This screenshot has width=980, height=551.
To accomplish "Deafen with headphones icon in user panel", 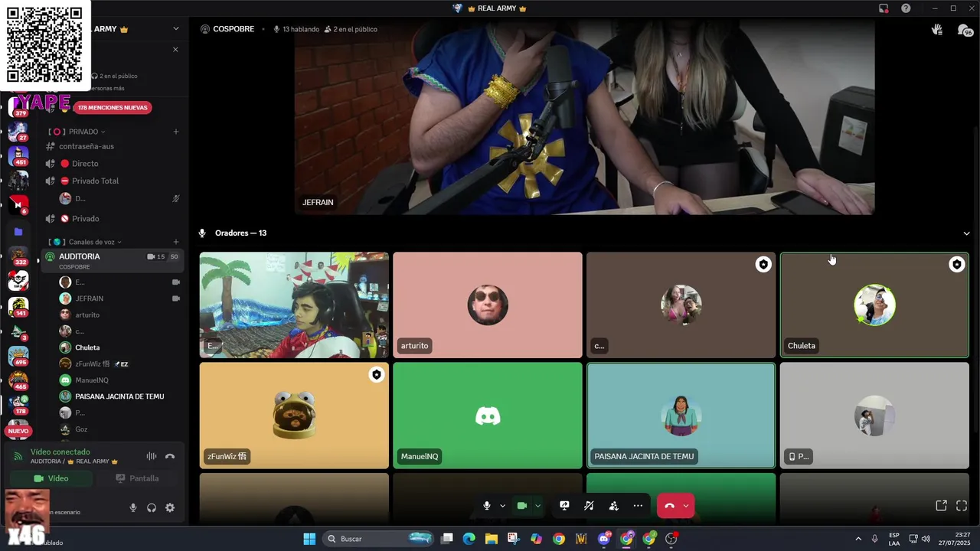I will [152, 507].
